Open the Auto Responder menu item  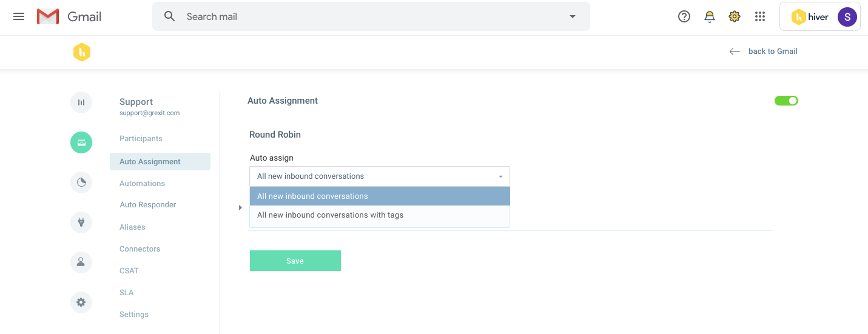coord(148,205)
